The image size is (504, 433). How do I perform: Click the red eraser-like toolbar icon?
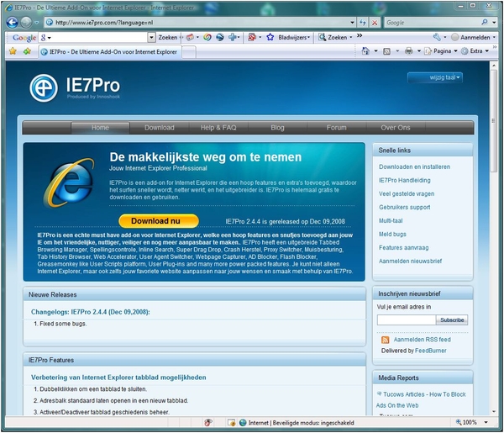coord(190,38)
